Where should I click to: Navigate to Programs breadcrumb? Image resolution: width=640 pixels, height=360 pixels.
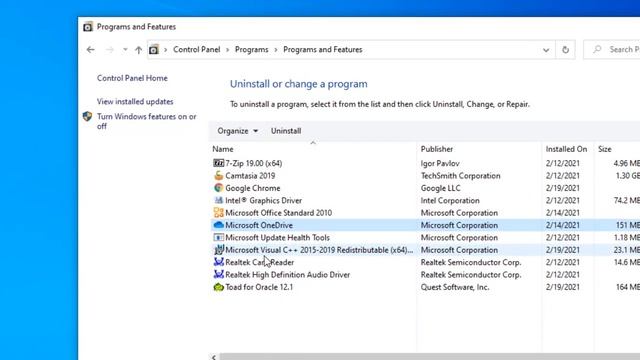(x=251, y=50)
